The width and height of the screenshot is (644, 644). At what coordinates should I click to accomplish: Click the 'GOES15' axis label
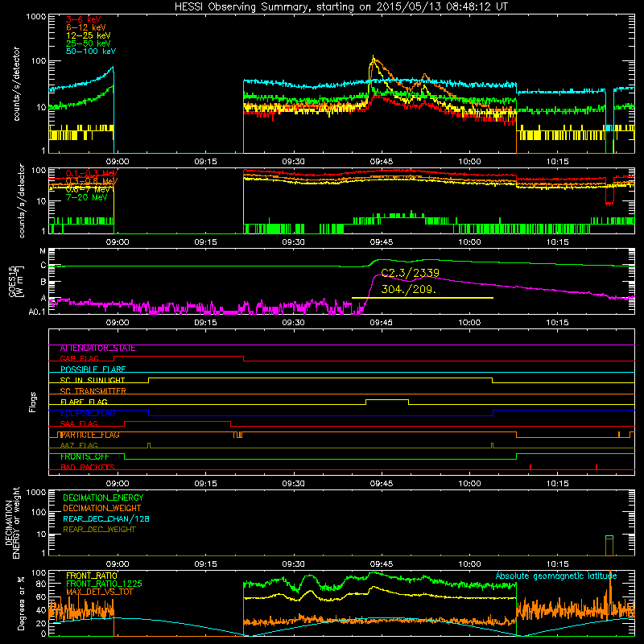[13, 281]
